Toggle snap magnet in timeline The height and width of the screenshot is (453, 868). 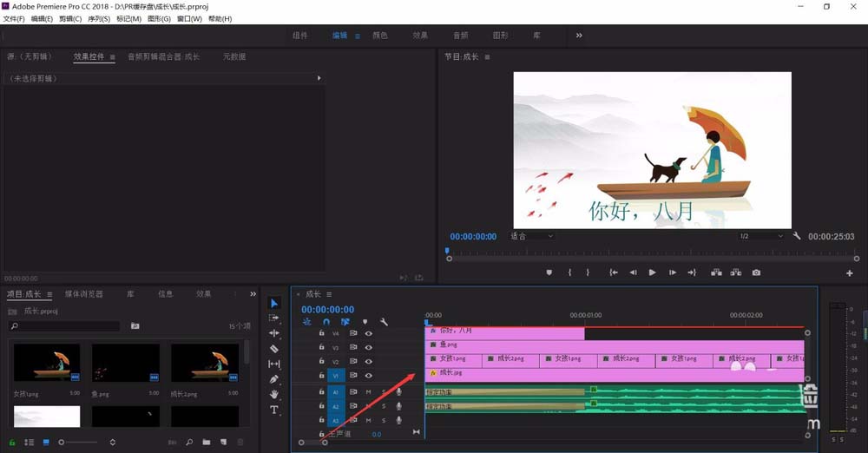[326, 322]
